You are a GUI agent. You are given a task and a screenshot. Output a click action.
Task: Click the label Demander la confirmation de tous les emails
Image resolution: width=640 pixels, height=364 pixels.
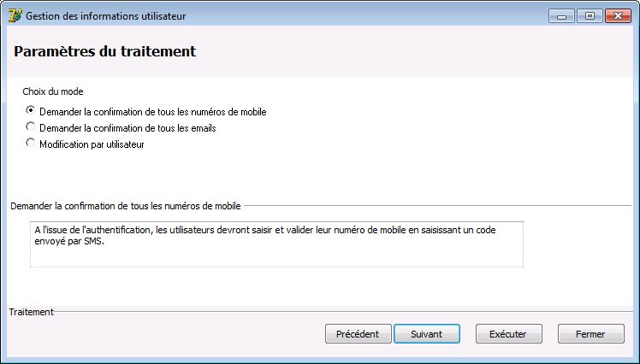127,128
